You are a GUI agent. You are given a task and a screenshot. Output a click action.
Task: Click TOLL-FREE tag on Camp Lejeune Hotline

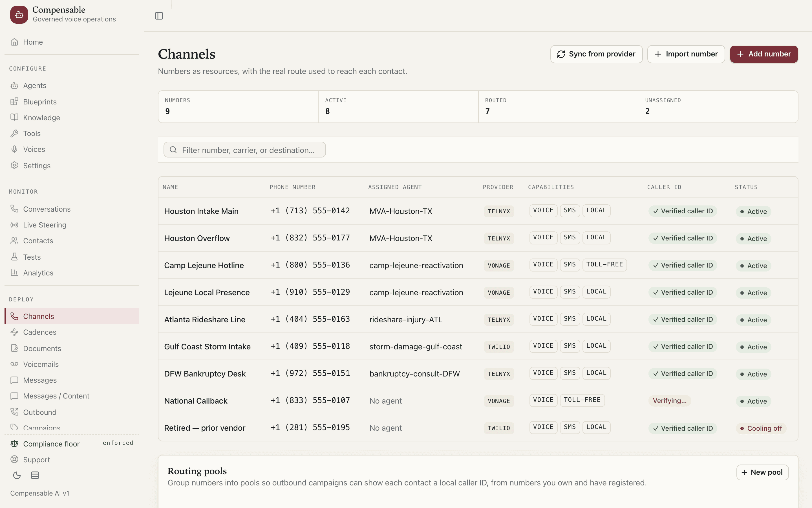[604, 265]
